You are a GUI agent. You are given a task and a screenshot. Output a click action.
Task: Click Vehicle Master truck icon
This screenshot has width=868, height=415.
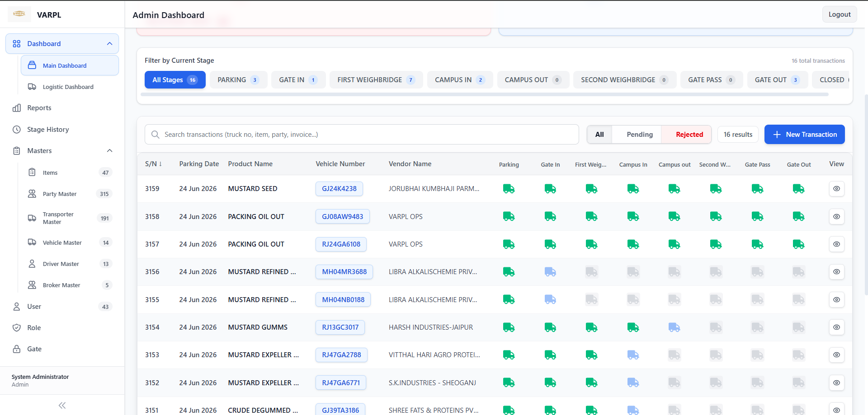(x=32, y=242)
